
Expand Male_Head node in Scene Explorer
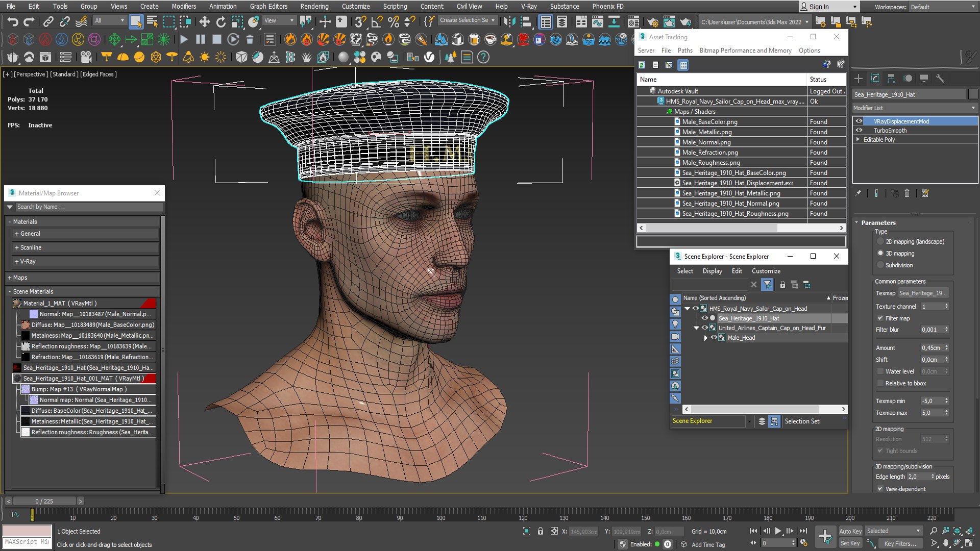(706, 338)
